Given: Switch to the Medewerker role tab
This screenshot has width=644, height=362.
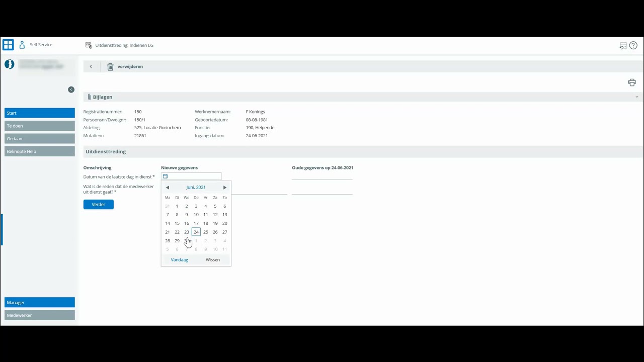Looking at the screenshot, I should click(40, 315).
